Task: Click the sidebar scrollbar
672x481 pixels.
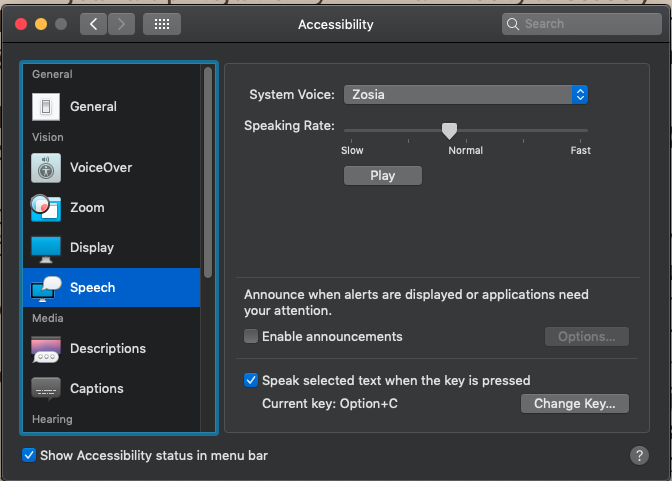Action: click(x=208, y=170)
